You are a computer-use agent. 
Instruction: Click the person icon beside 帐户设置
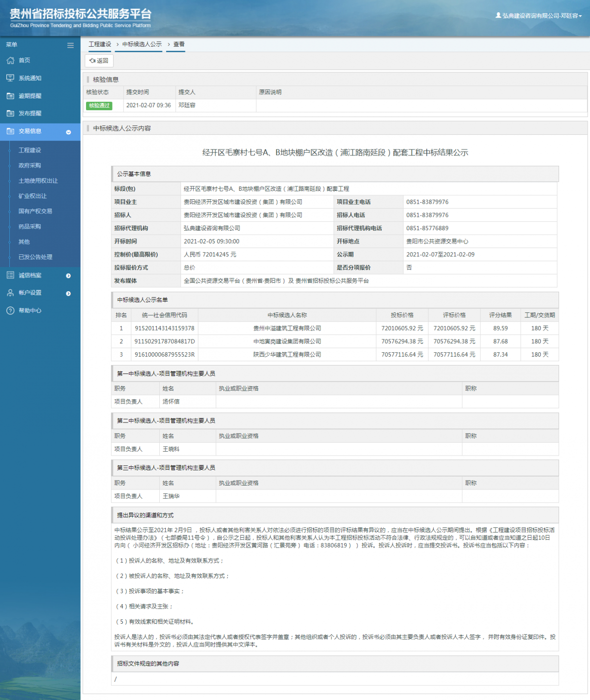tap(10, 293)
